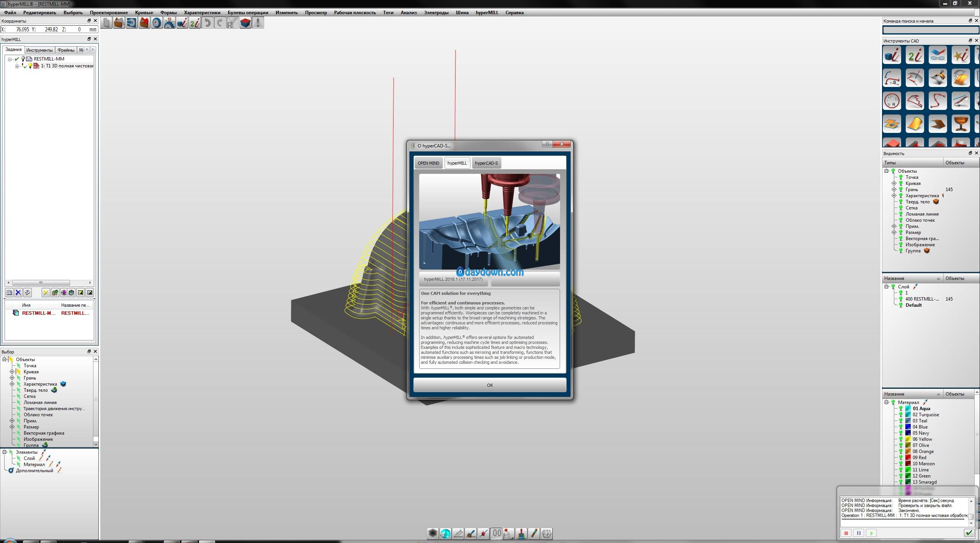Open the hyperMILL menu in menu bar
The height and width of the screenshot is (543, 980).
pyautogui.click(x=487, y=13)
